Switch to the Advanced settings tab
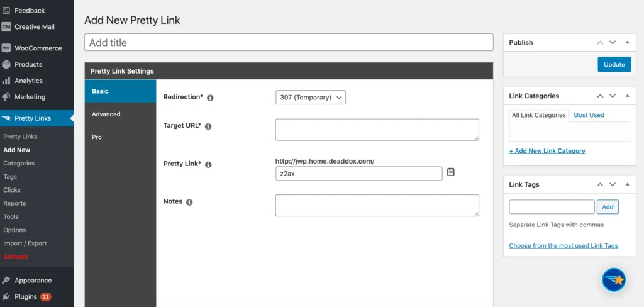Viewport: 644px width, 307px height. pos(106,114)
